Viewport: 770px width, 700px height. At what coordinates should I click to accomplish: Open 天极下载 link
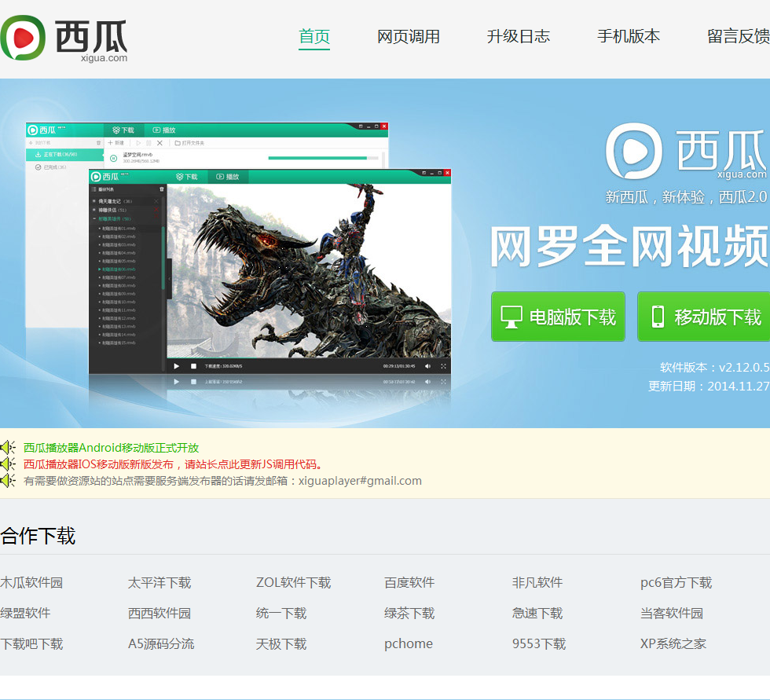[281, 643]
